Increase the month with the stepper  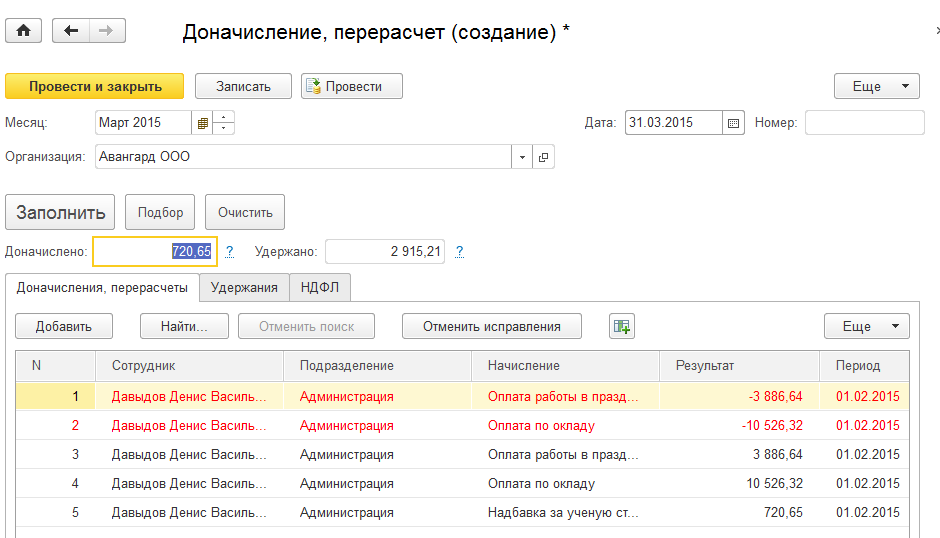point(224,117)
